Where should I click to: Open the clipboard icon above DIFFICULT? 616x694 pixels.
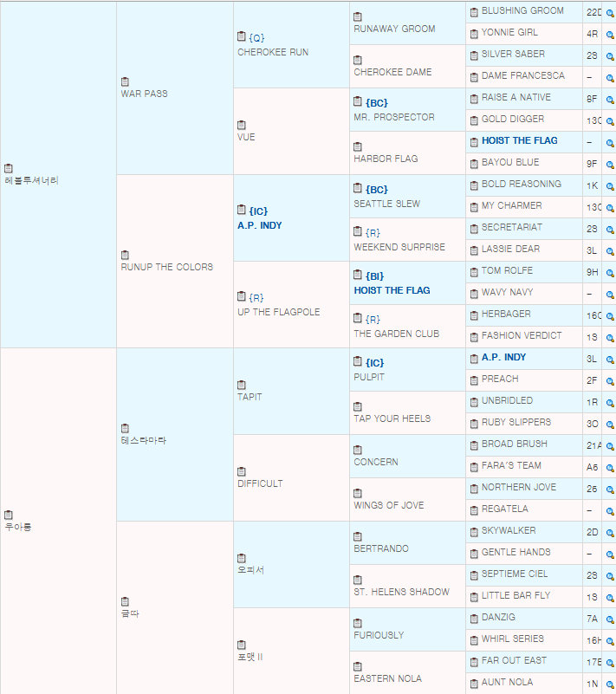pos(241,472)
